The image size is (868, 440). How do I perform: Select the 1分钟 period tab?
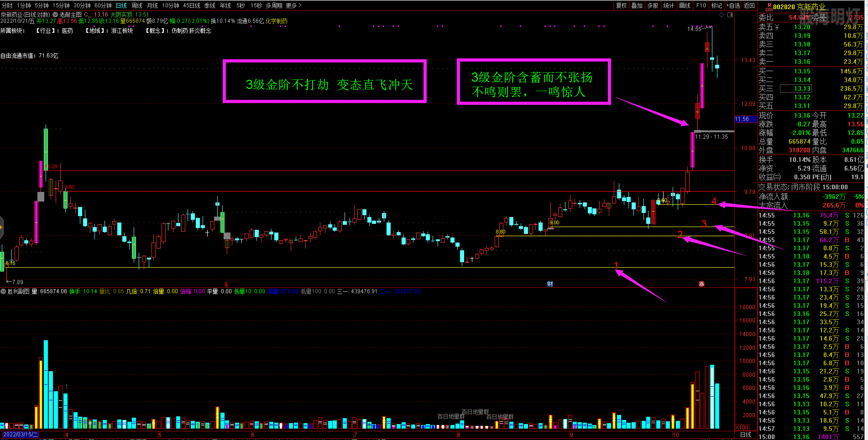(x=24, y=5)
